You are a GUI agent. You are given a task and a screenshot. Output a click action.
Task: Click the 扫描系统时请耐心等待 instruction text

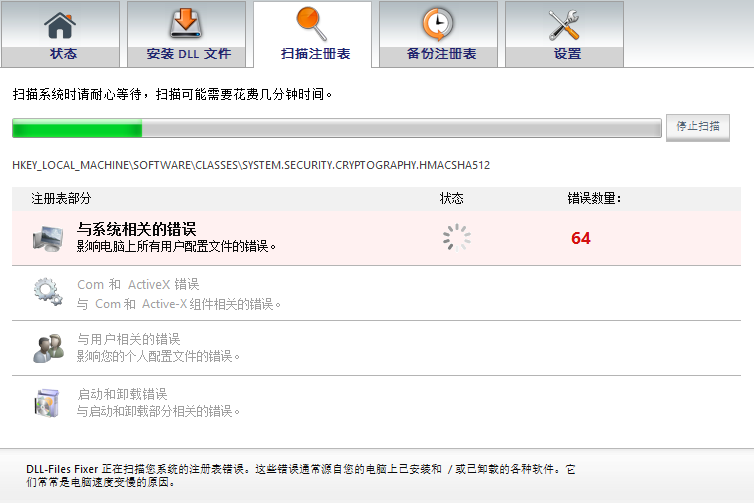pos(173,94)
